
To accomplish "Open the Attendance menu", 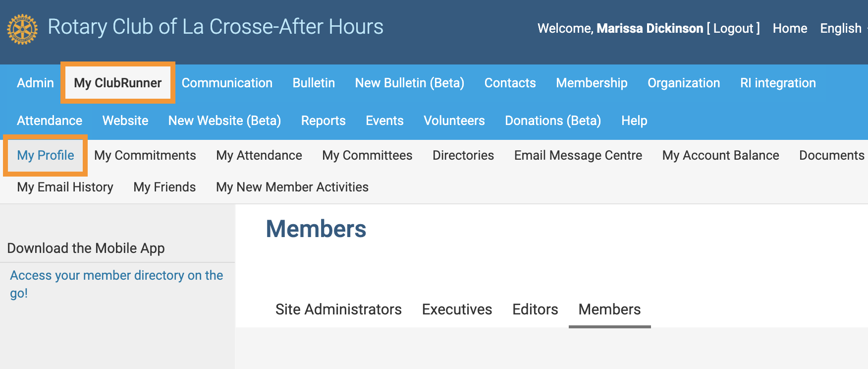I will click(x=50, y=121).
